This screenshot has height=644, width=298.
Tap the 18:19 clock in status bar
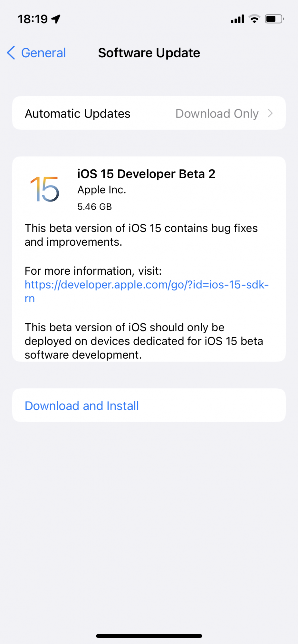tap(33, 19)
